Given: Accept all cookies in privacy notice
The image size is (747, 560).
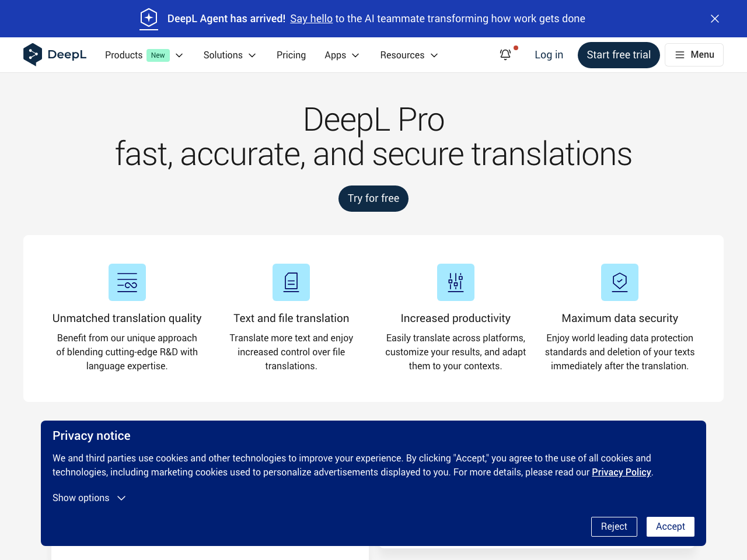Looking at the screenshot, I should coord(670,526).
